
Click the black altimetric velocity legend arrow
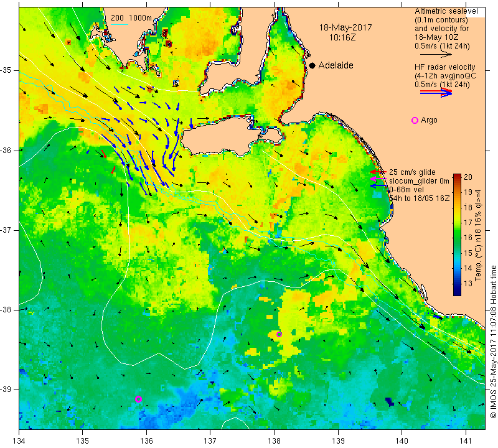tap(436, 55)
